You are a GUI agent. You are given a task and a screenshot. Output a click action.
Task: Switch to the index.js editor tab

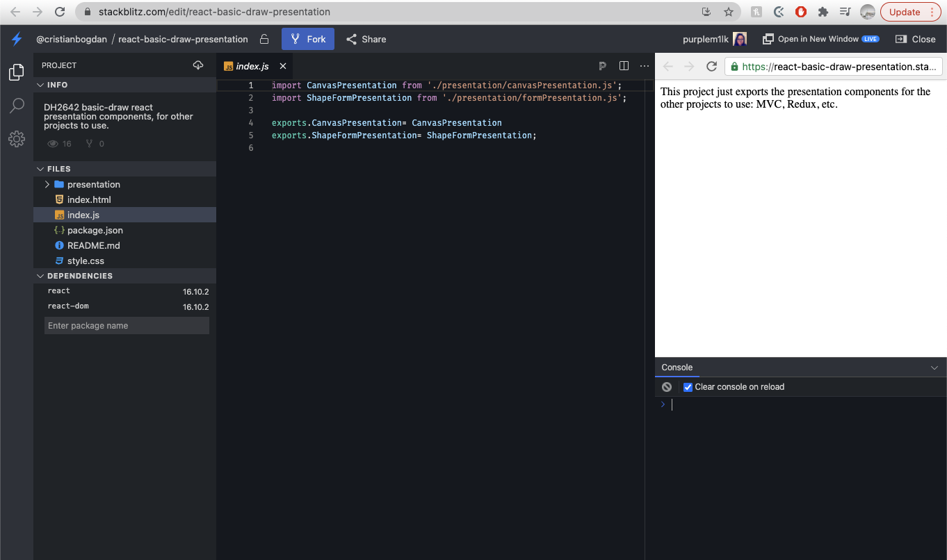tap(252, 65)
